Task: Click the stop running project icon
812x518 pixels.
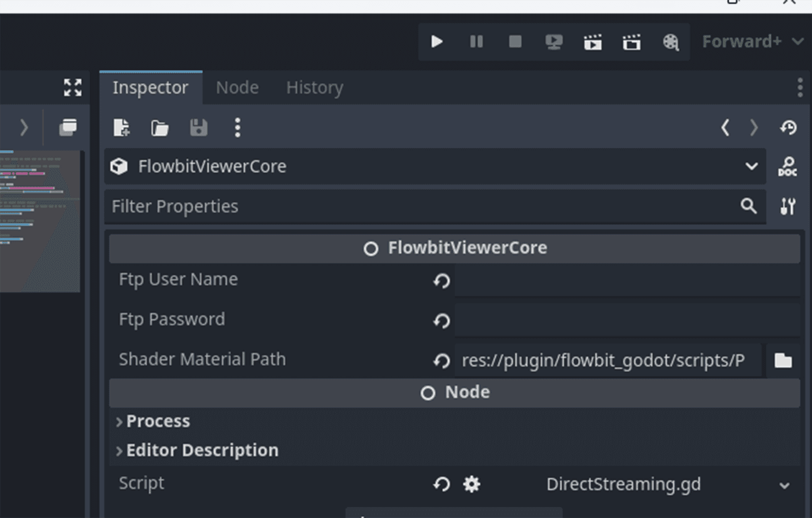Action: pyautogui.click(x=515, y=42)
